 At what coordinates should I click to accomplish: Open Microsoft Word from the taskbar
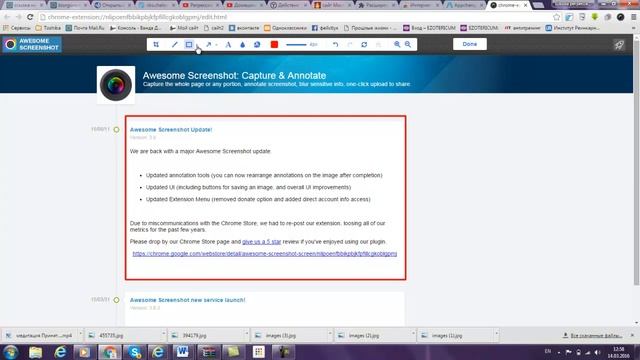(182, 352)
